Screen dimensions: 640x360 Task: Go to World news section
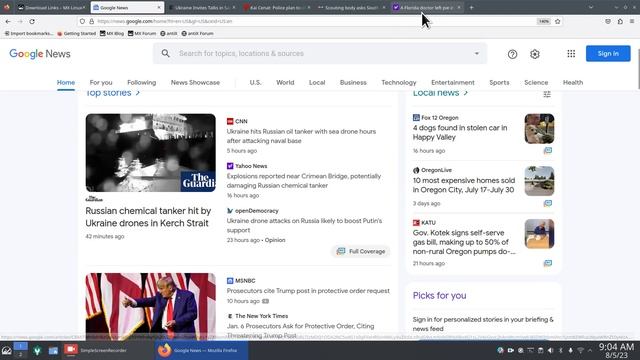coord(285,82)
